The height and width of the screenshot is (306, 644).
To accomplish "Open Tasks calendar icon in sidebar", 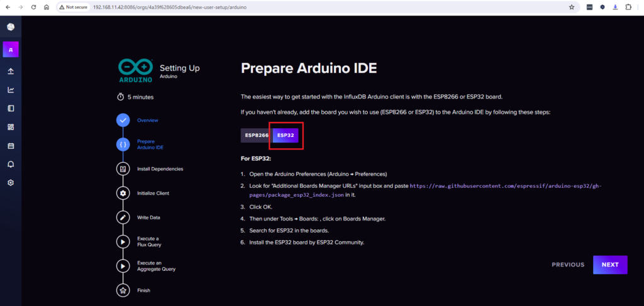I will [x=11, y=146].
